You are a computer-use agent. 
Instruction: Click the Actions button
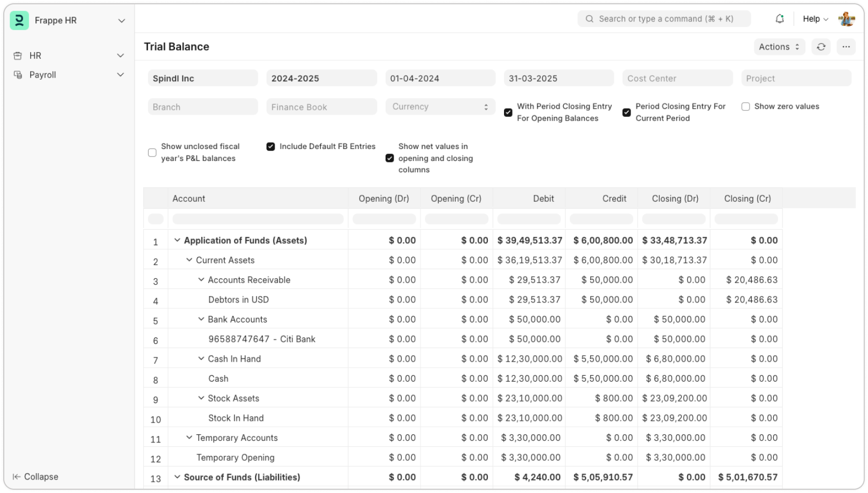[x=779, y=47]
